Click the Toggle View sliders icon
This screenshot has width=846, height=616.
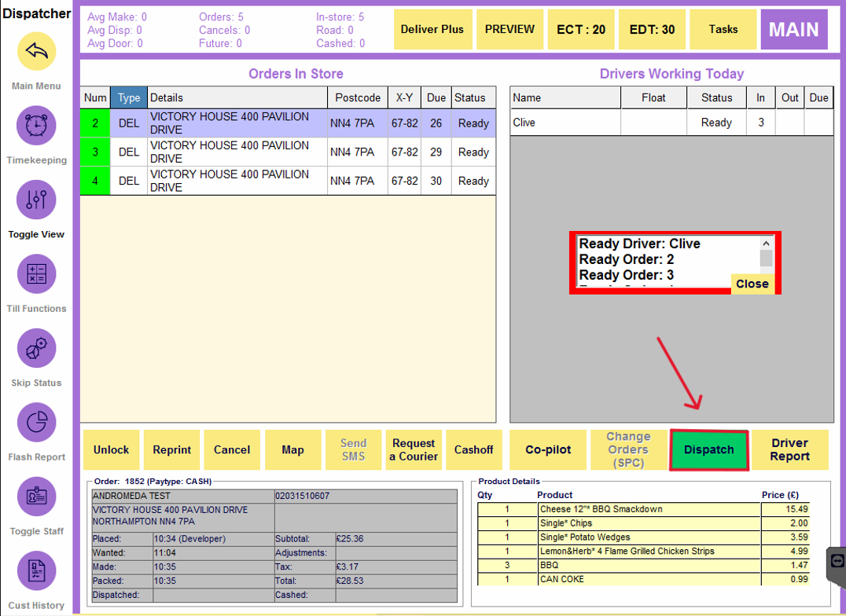point(36,200)
